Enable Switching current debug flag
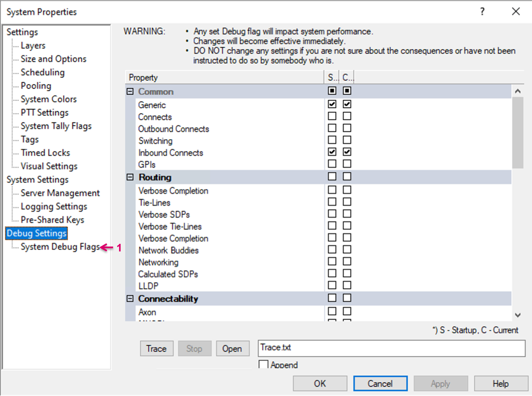Viewport: 532px width, 396px height. coord(347,140)
